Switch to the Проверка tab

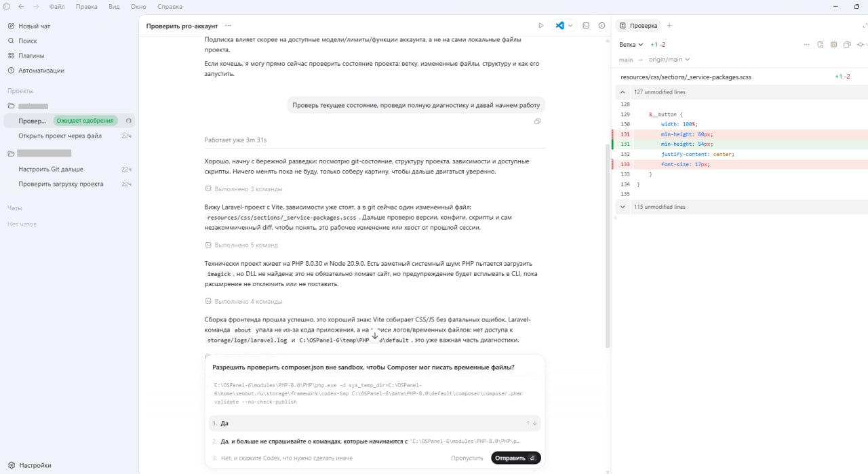(638, 26)
